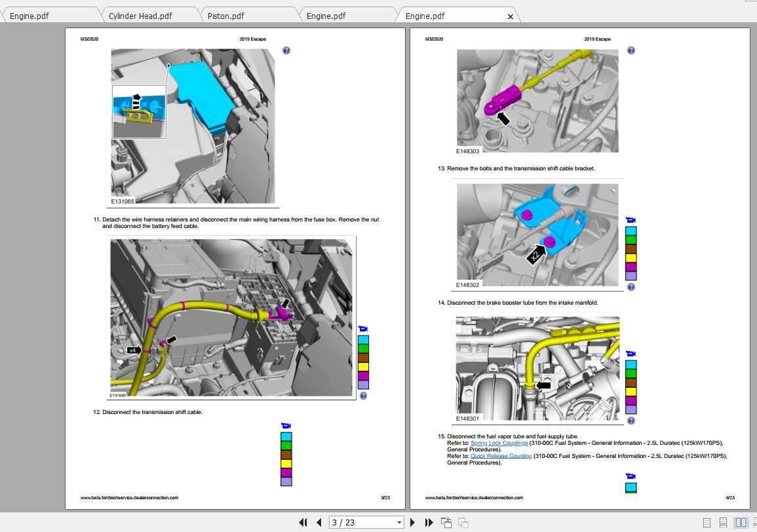Click the right page footer URL fordtechservice.dealerconnection.com
Viewport: 757px width, 532px height.
coord(474,498)
